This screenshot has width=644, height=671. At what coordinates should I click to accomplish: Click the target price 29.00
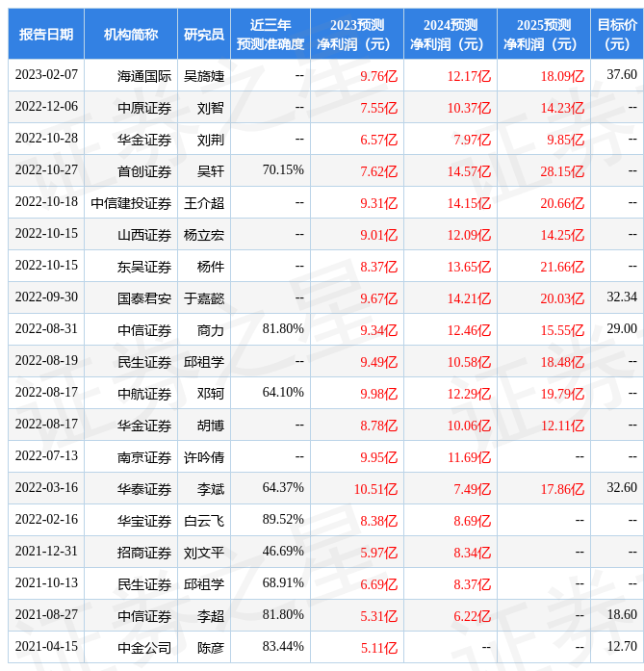[622, 328]
